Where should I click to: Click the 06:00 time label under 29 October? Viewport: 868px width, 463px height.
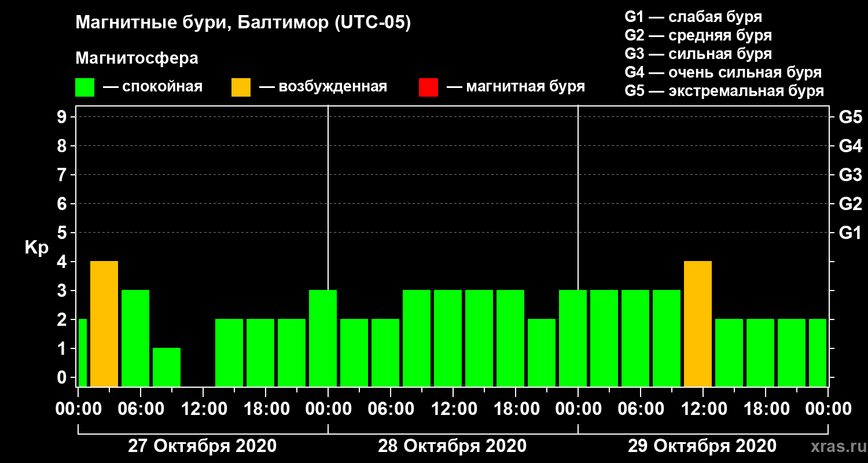coord(640,409)
